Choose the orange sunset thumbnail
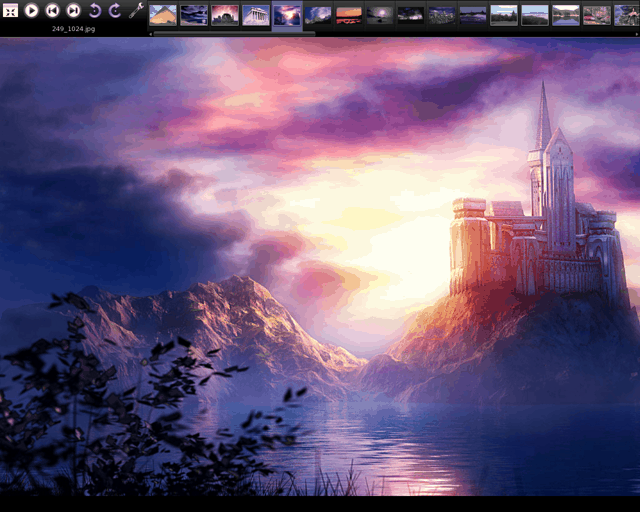The image size is (640, 512). pos(349,15)
